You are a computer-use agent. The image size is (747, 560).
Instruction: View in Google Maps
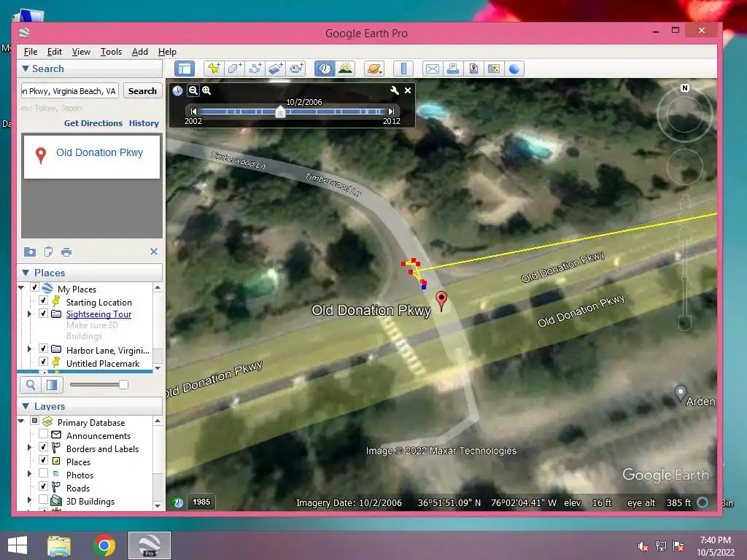pos(494,69)
